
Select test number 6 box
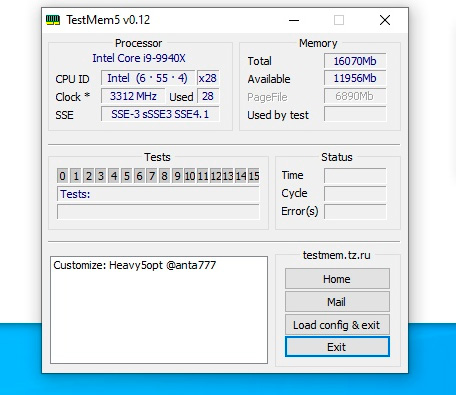139,176
